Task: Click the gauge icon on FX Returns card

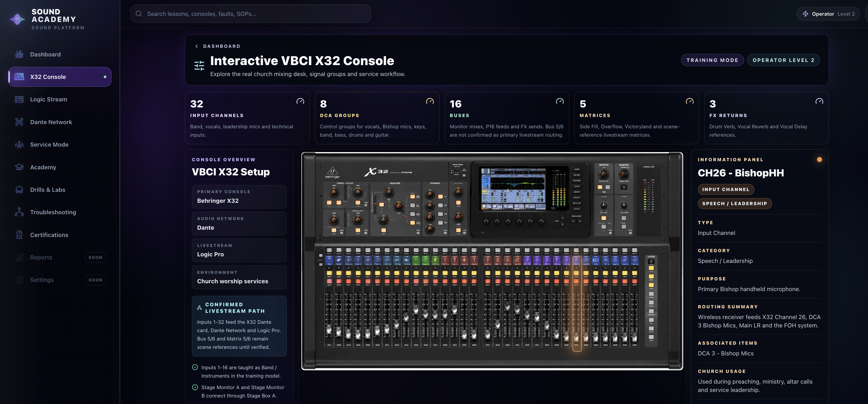Action: [x=819, y=101]
